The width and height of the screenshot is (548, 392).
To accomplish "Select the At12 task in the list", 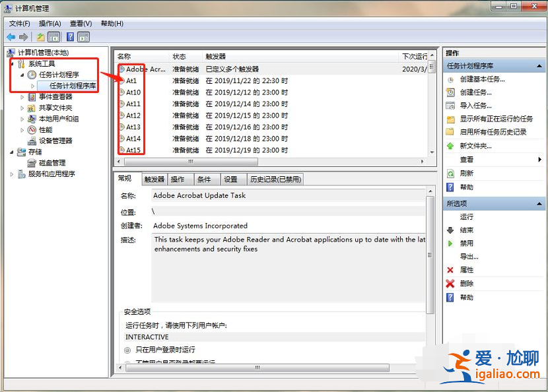I will click(132, 115).
